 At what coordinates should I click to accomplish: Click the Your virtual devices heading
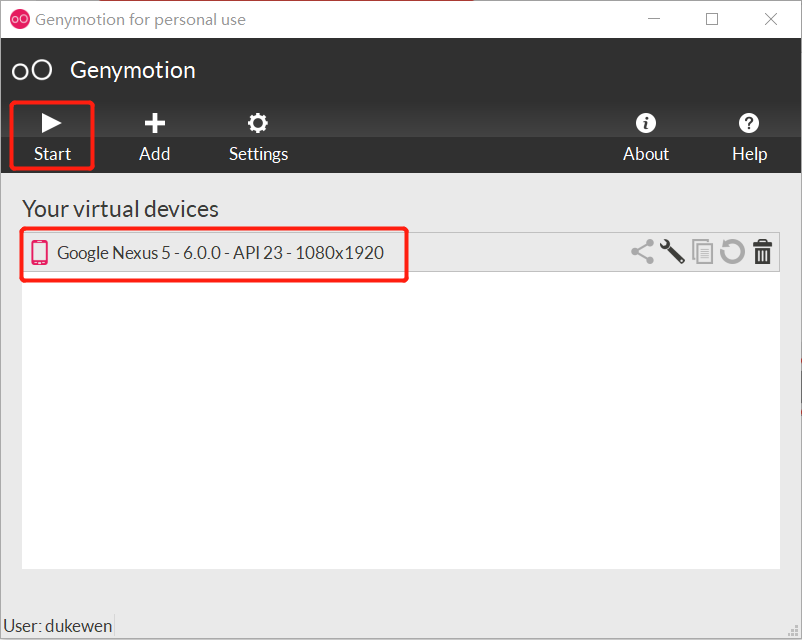[x=120, y=209]
